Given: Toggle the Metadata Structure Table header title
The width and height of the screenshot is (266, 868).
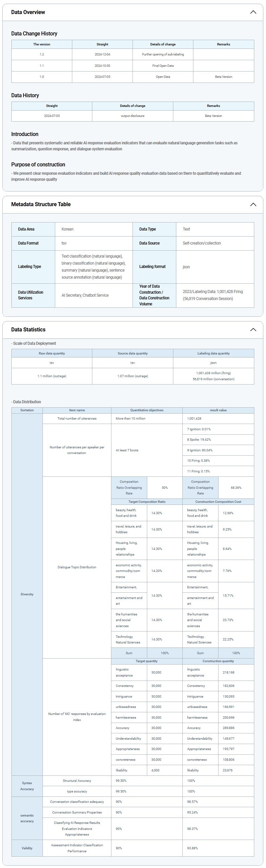Looking at the screenshot, I should pyautogui.click(x=41, y=204).
